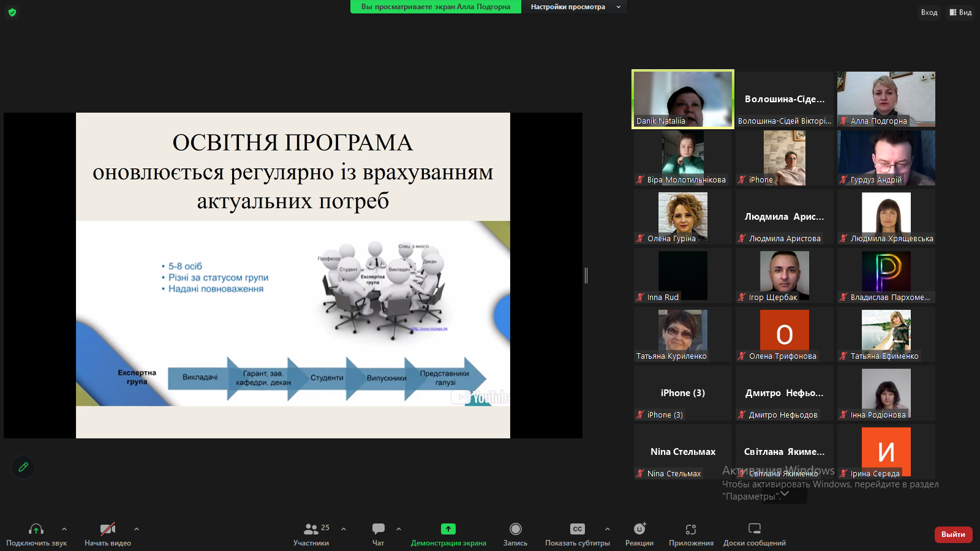Open Приложения apps panel

691,534
